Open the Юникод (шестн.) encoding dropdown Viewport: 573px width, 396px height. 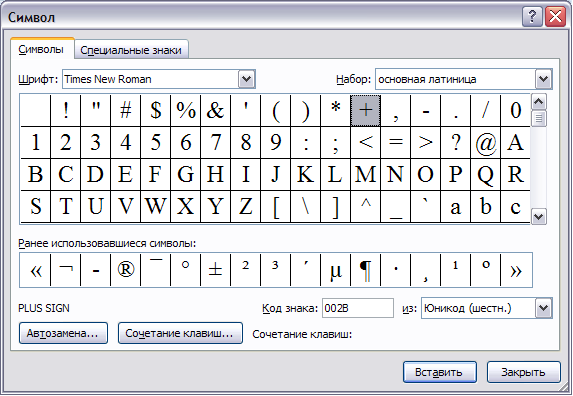tap(543, 308)
